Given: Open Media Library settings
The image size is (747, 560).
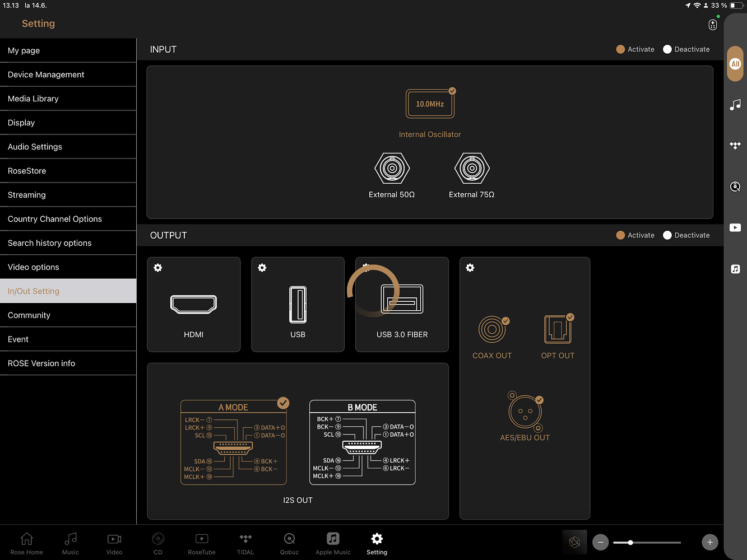Looking at the screenshot, I should pyautogui.click(x=68, y=99).
